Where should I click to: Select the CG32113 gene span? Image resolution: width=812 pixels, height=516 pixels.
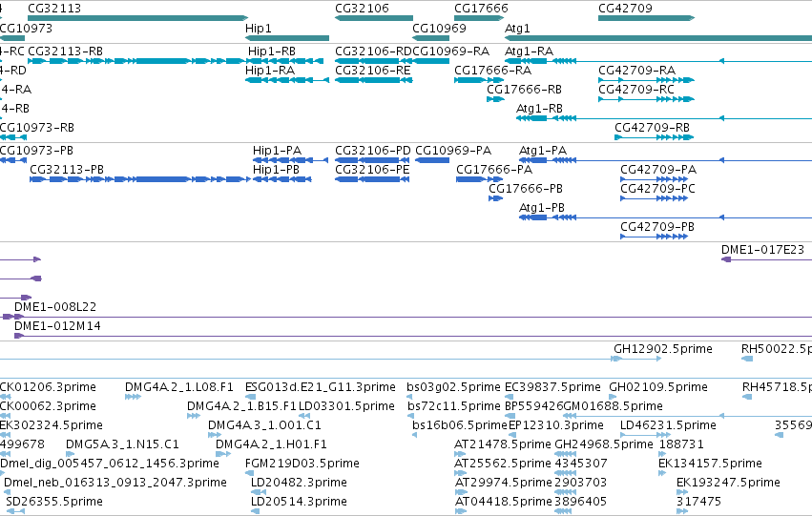coord(137,18)
